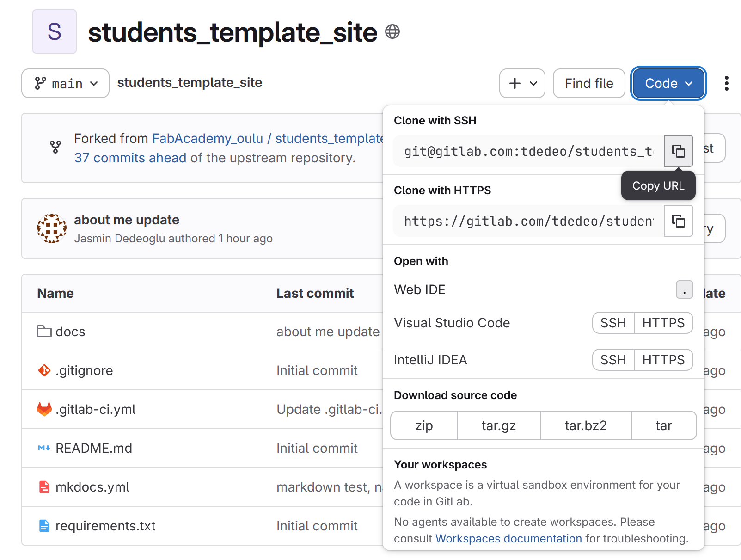Click the Update .gitlab-ci commit message
Screen dimensions: 741x560
click(x=330, y=409)
